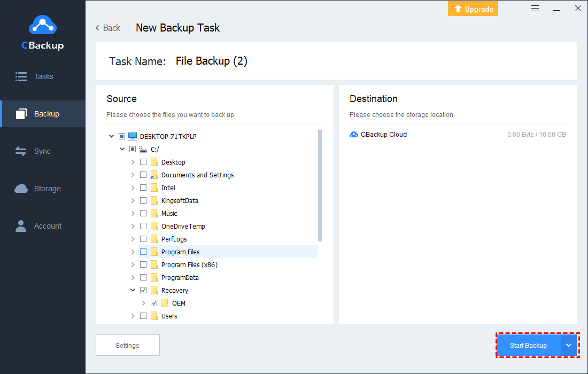
Task: Uncheck the OEM folder checkbox
Action: (x=154, y=303)
